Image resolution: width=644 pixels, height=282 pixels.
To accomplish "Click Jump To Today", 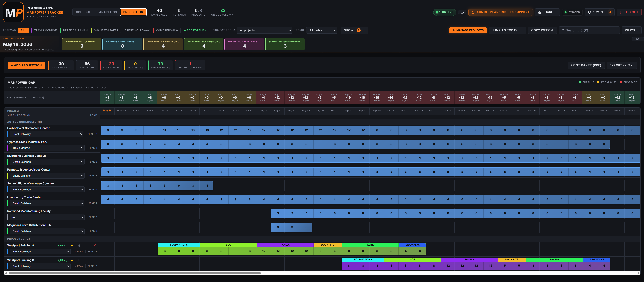I will 505,30.
